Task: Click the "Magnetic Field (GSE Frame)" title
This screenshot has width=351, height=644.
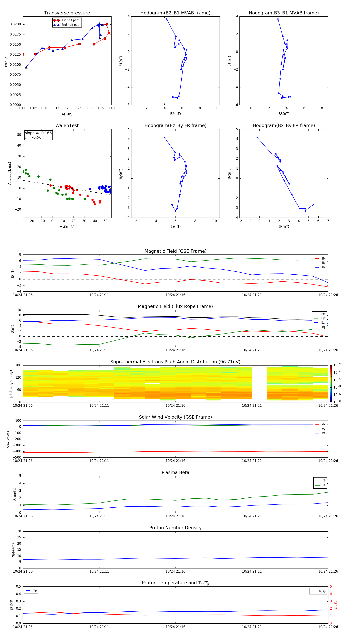Action: coord(175,251)
